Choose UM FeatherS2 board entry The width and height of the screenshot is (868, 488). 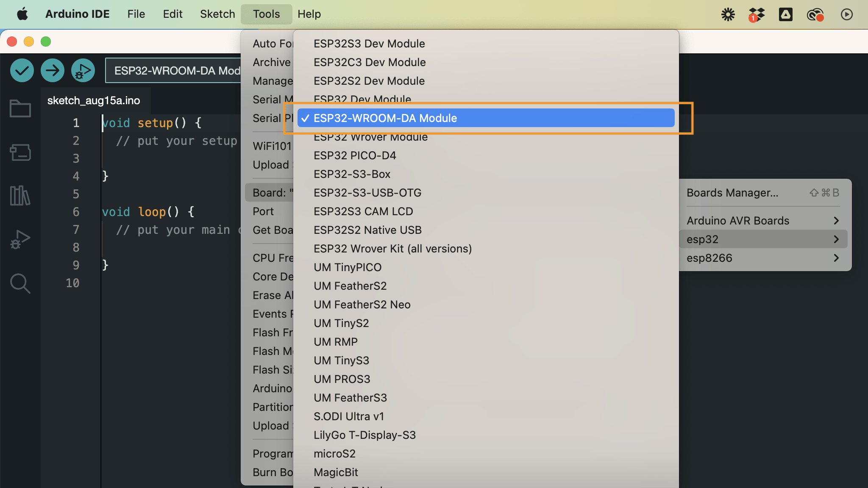pyautogui.click(x=486, y=286)
